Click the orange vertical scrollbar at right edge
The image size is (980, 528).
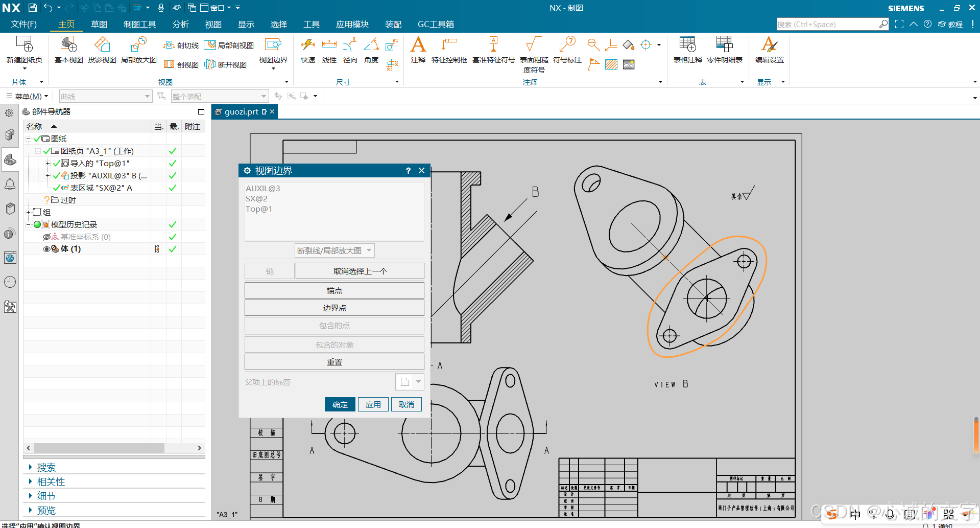point(976,435)
